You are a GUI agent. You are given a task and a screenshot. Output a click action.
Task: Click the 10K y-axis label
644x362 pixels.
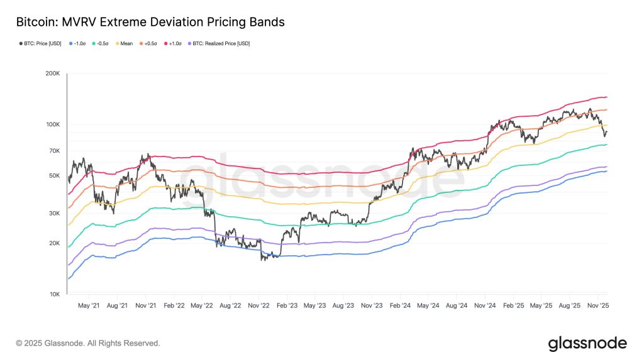54,294
